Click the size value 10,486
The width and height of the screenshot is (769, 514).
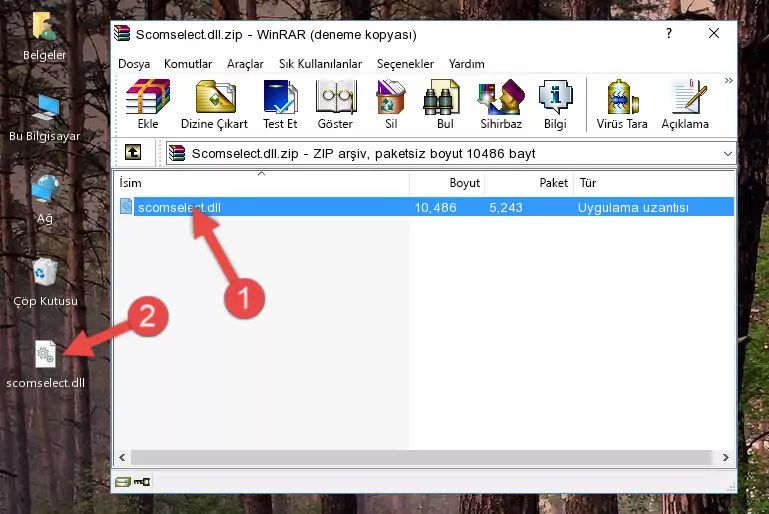(x=436, y=207)
